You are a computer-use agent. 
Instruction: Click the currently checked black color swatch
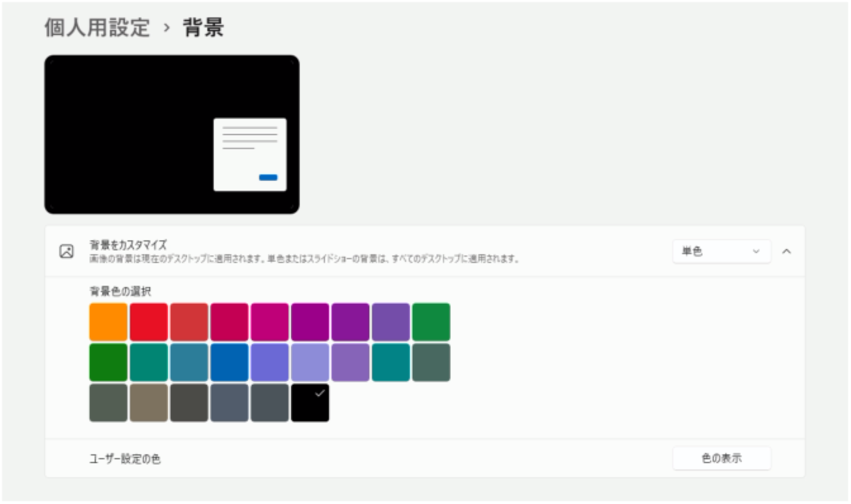[310, 402]
